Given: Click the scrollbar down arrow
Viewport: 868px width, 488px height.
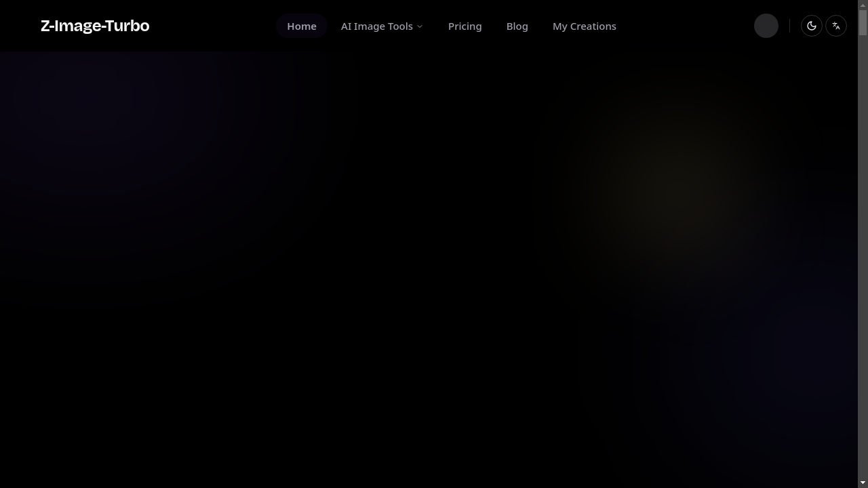Looking at the screenshot, I should pyautogui.click(x=863, y=483).
